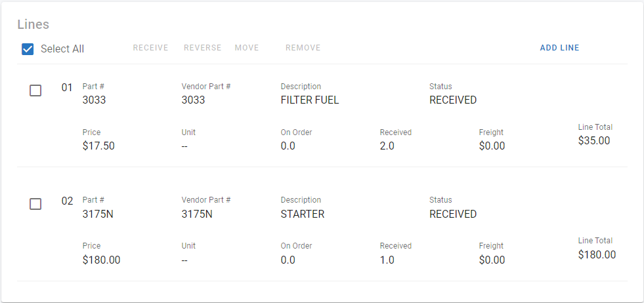Viewport: 644px width, 303px height.
Task: Click the $35.00 line total
Action: tap(593, 140)
